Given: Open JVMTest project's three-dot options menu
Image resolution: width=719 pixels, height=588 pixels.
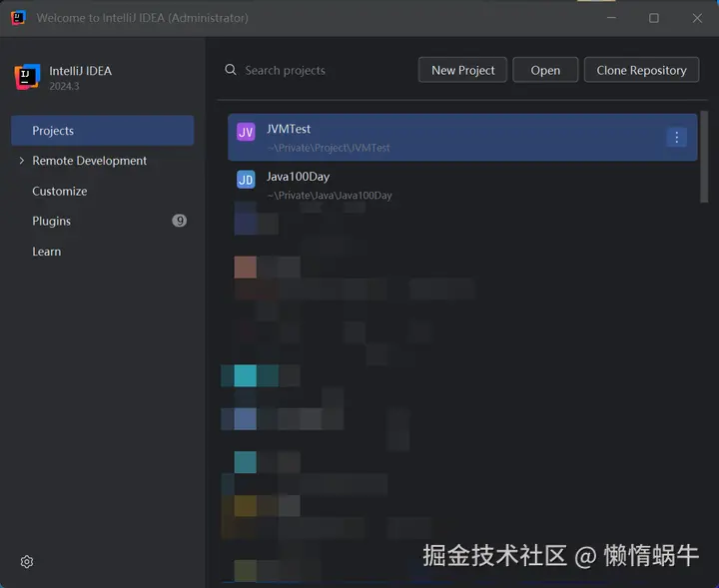Looking at the screenshot, I should [676, 137].
